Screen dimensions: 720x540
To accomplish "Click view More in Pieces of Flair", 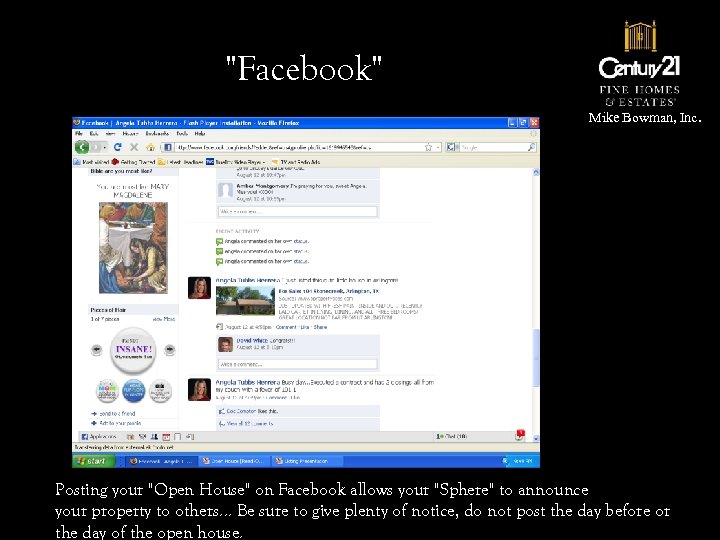I will click(163, 319).
